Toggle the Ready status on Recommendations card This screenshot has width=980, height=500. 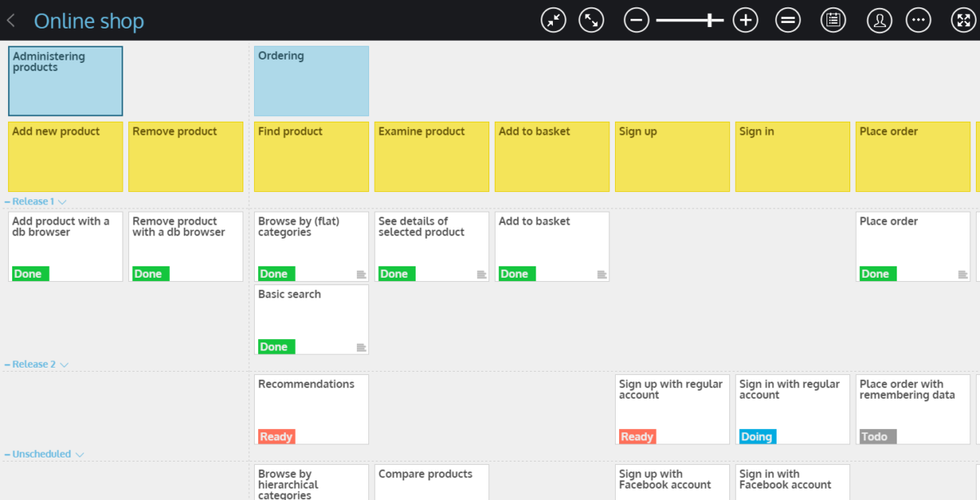click(276, 436)
